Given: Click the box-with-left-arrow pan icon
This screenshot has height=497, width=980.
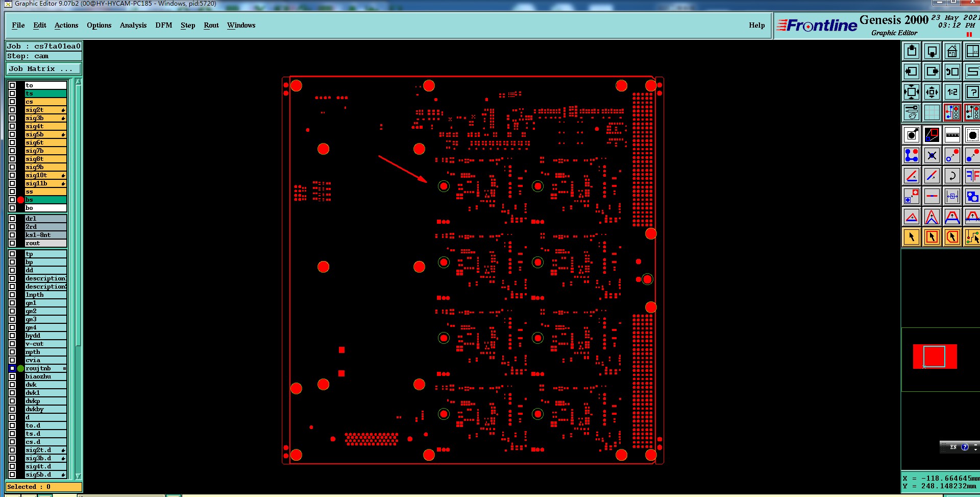Looking at the screenshot, I should tap(912, 72).
